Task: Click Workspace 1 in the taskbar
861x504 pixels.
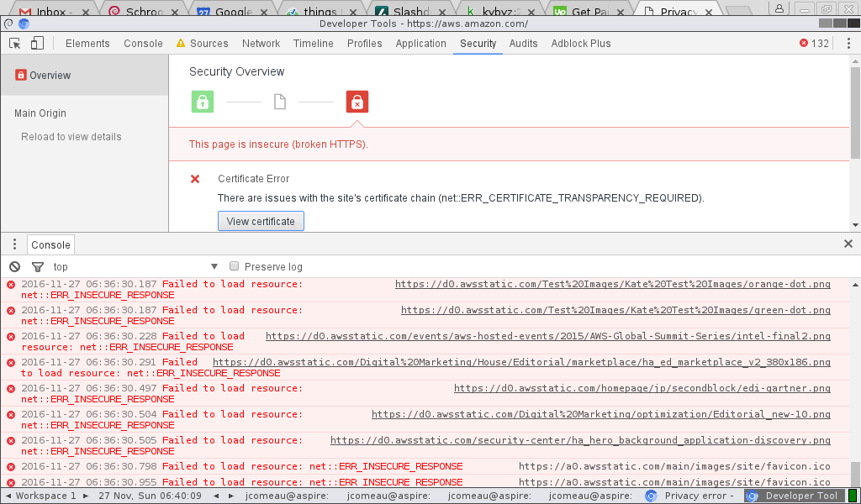Action: pos(46,496)
